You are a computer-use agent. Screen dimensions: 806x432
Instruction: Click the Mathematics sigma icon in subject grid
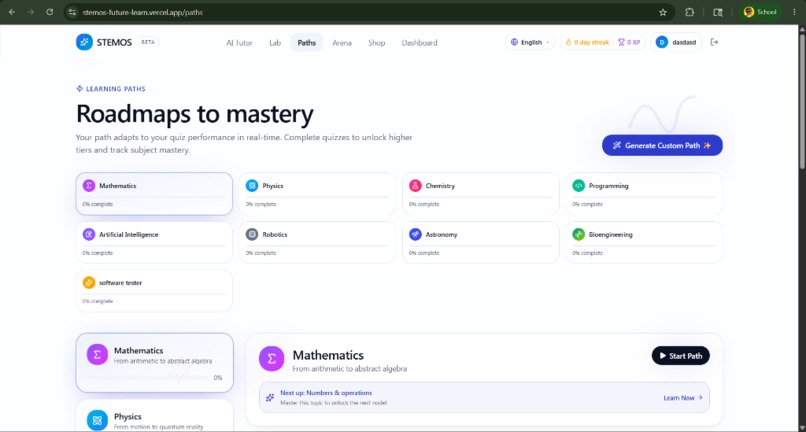coord(89,186)
